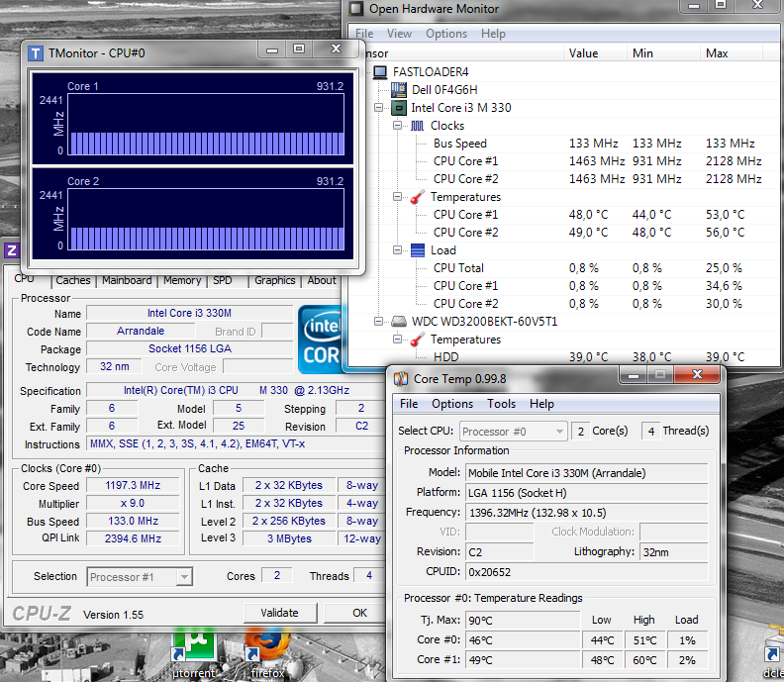The height and width of the screenshot is (682, 784).
Task: Click the CPU Temperatures thermometer icon
Action: [x=417, y=197]
